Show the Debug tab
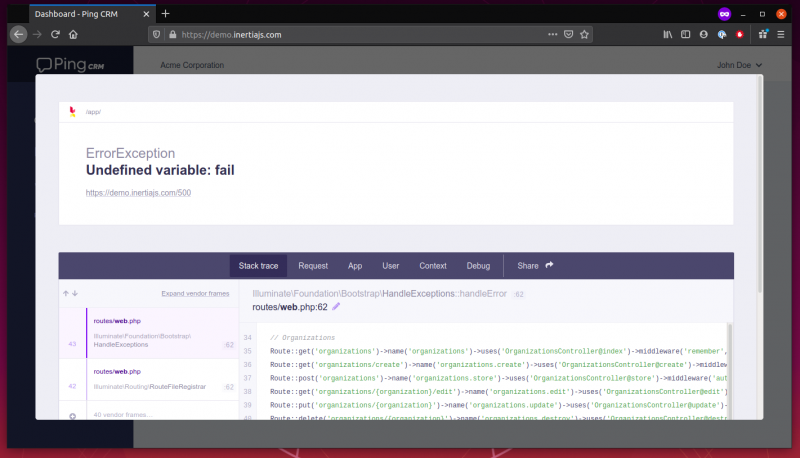The height and width of the screenshot is (458, 800). (x=478, y=266)
